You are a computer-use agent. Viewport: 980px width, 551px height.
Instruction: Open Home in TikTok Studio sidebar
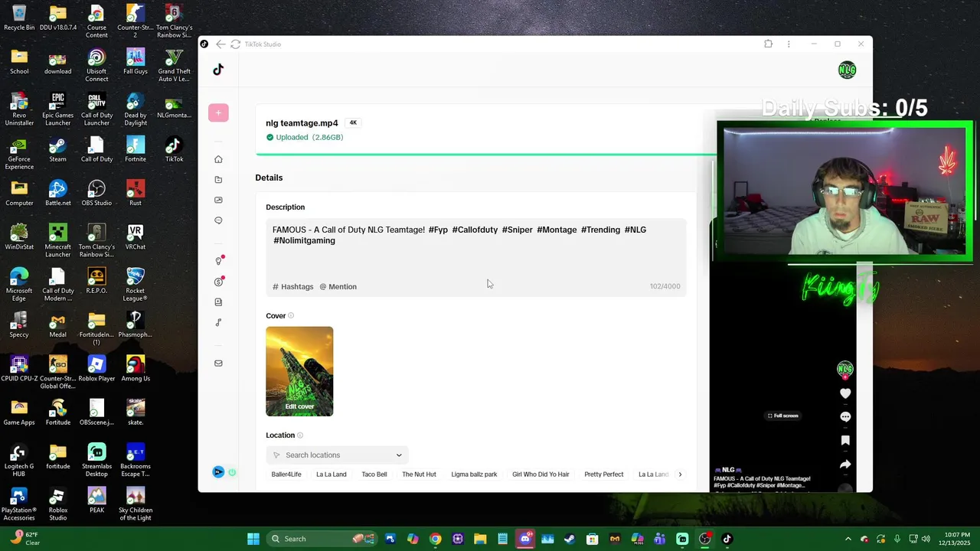[218, 159]
